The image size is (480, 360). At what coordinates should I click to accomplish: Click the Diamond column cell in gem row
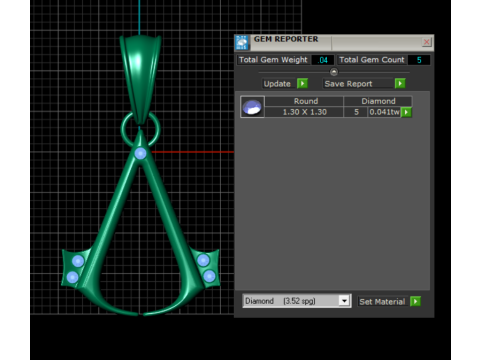(x=378, y=101)
